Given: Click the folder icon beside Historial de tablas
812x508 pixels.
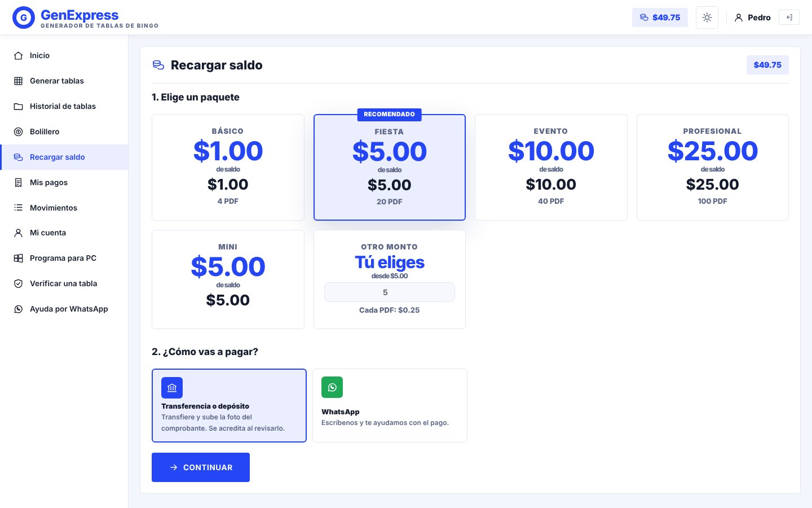Looking at the screenshot, I should click(x=19, y=106).
